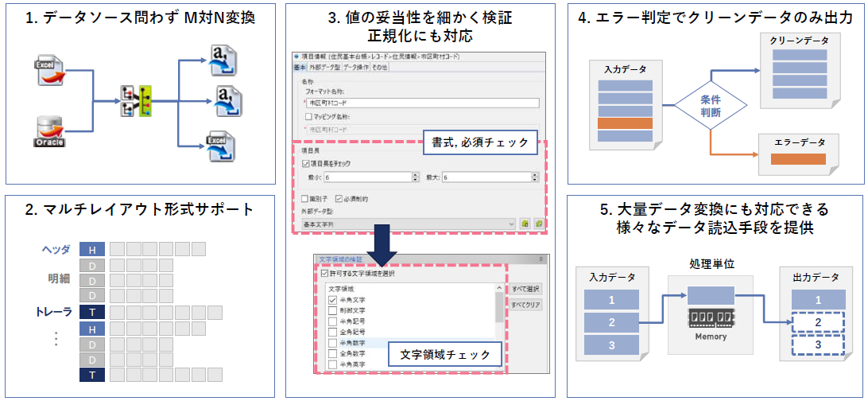Click the フォーマット名称 text field
Screen dimensions: 868x401
(x=423, y=103)
